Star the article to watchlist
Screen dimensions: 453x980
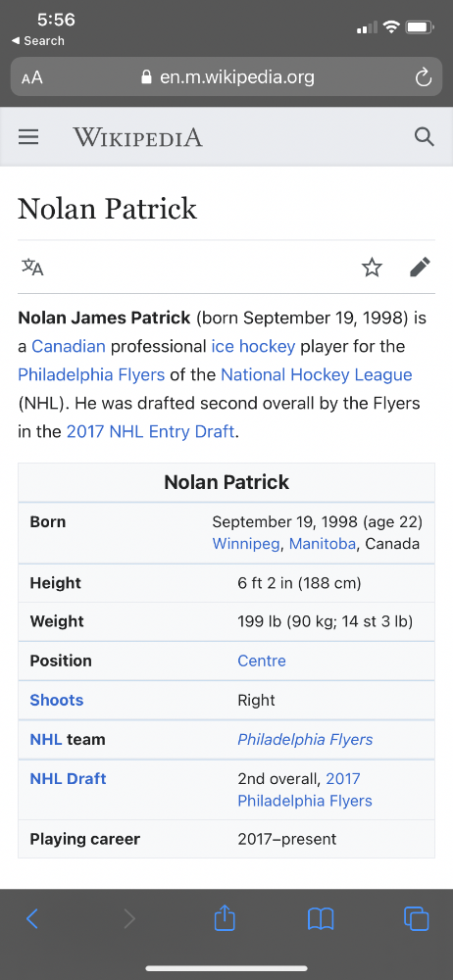tap(372, 268)
